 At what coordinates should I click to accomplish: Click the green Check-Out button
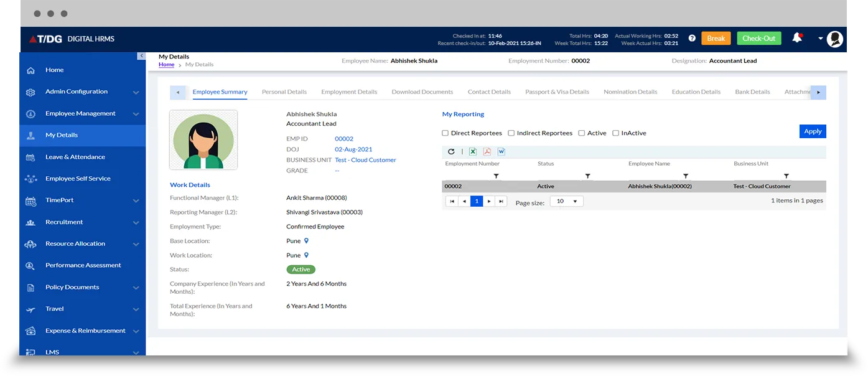tap(759, 39)
